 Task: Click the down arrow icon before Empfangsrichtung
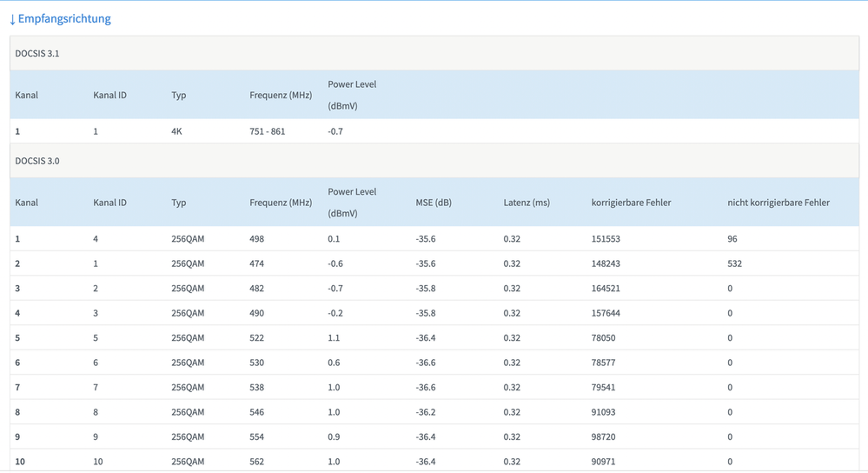click(x=12, y=19)
